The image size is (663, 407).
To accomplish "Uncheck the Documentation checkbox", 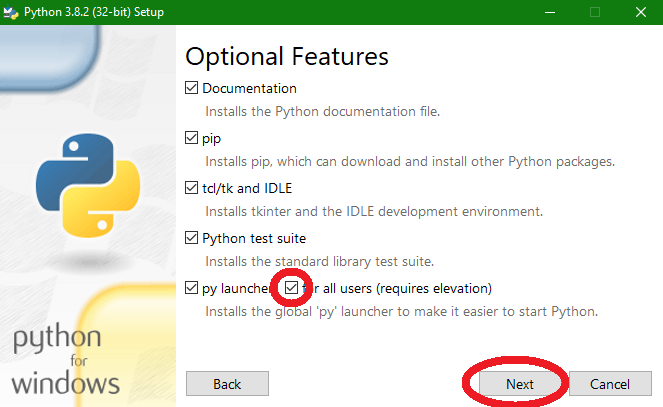I will pyautogui.click(x=191, y=88).
